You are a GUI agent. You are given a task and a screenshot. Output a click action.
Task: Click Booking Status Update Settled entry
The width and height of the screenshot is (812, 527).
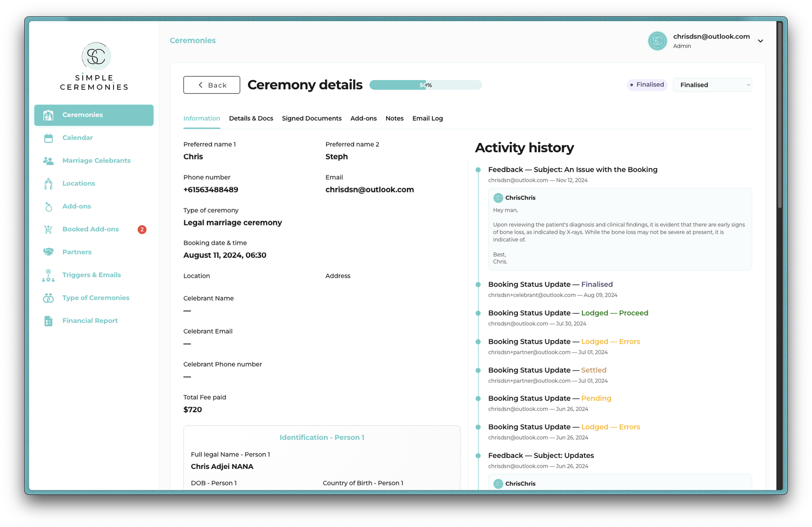click(x=547, y=370)
